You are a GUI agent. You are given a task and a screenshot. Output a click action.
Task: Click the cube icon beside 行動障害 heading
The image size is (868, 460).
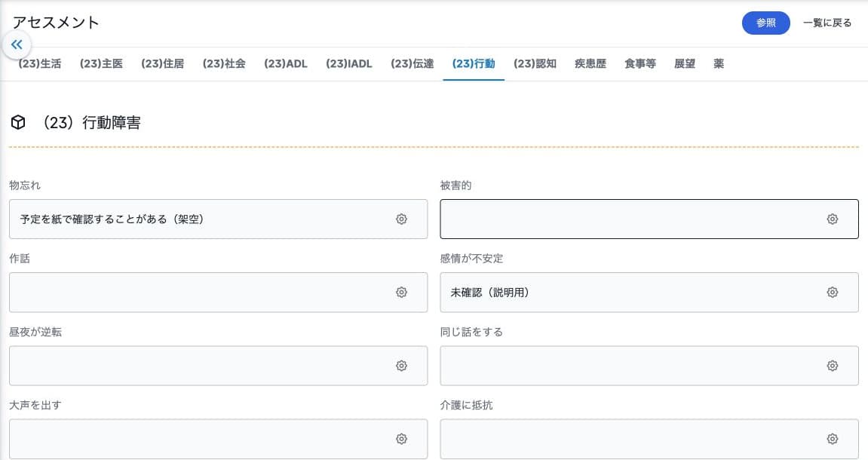coord(18,122)
